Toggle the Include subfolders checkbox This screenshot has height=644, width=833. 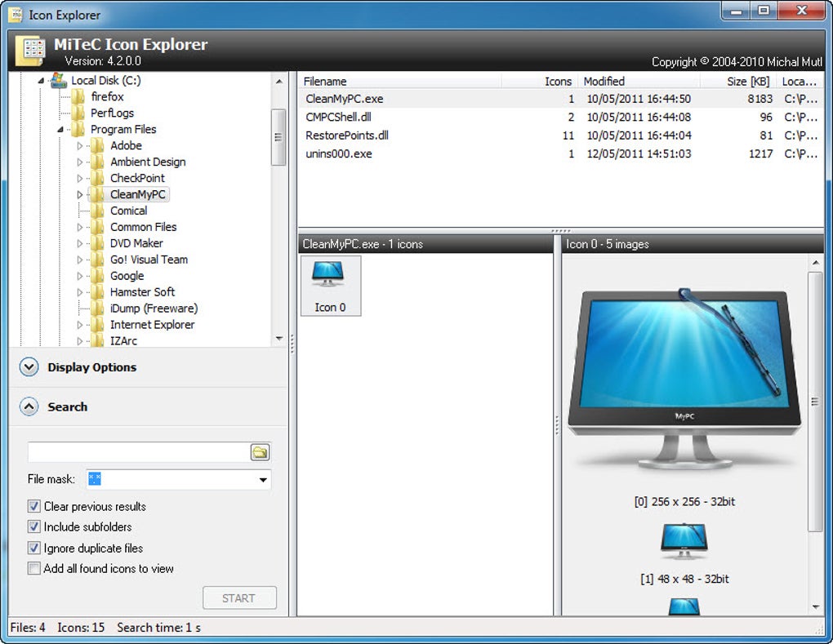34,526
